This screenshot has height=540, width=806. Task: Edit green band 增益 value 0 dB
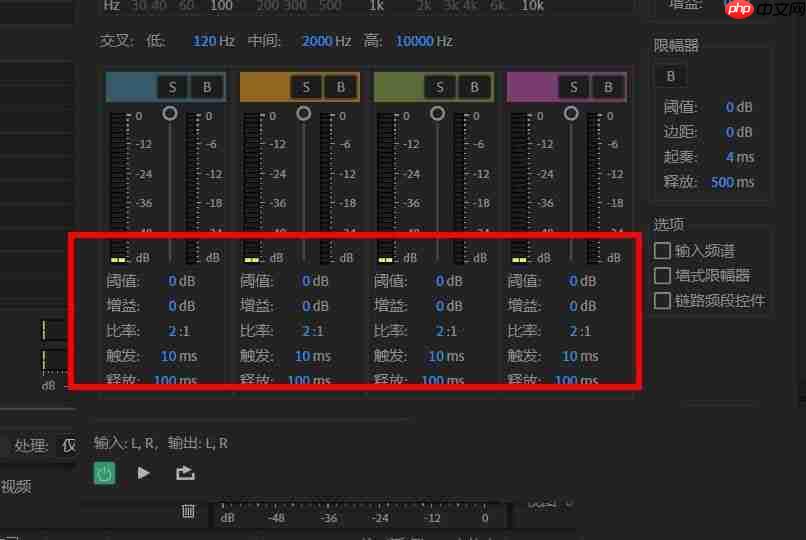point(449,306)
